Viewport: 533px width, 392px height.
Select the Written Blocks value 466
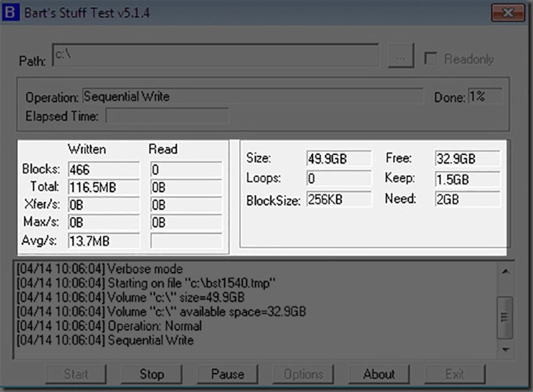pyautogui.click(x=104, y=170)
